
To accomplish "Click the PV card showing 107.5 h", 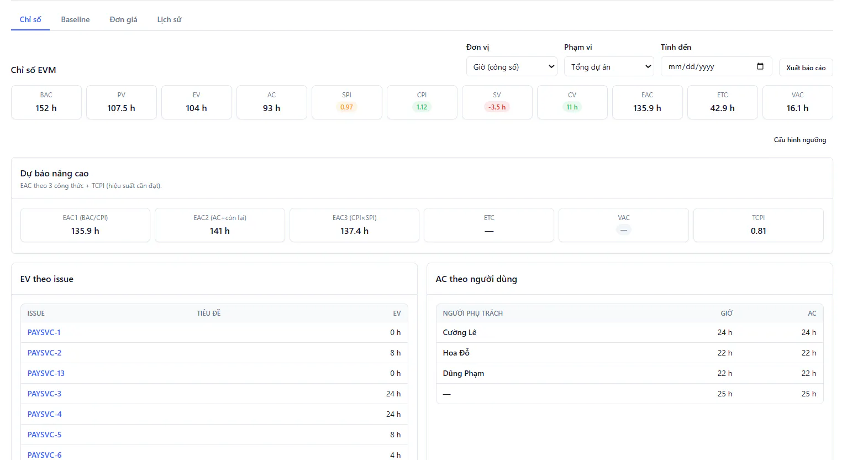I will (122, 102).
